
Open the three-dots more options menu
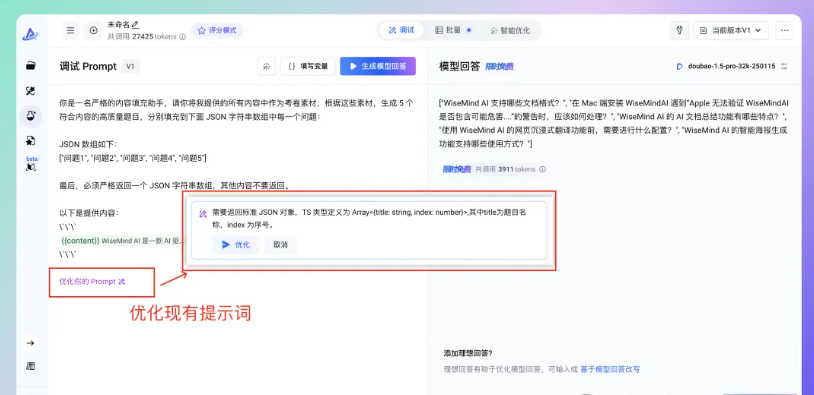[x=784, y=31]
